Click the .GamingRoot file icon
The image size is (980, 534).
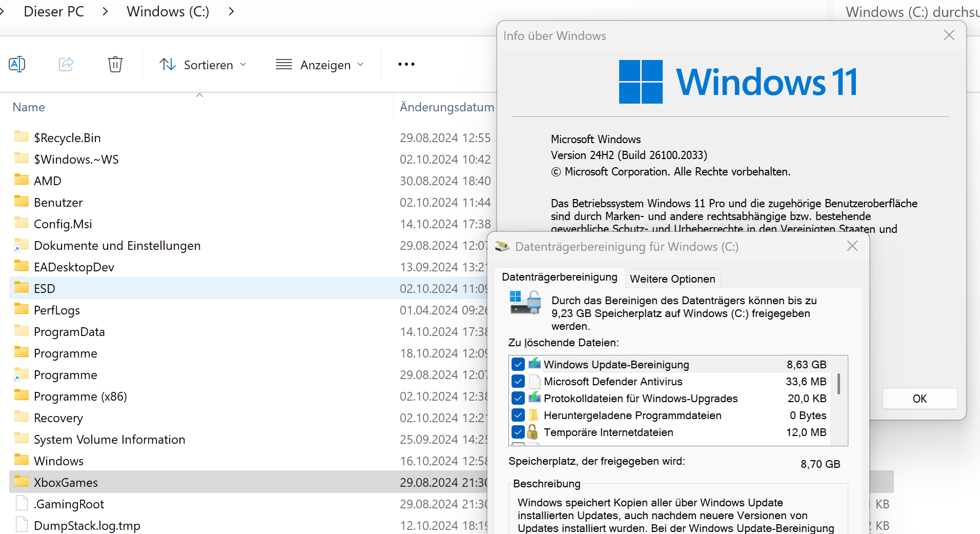pyautogui.click(x=22, y=503)
